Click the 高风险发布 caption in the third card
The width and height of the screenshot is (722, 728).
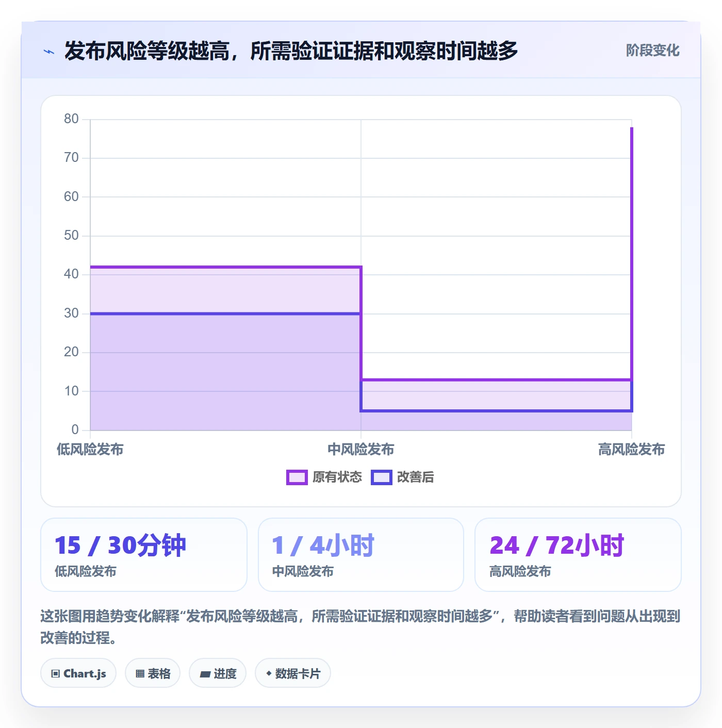click(520, 571)
